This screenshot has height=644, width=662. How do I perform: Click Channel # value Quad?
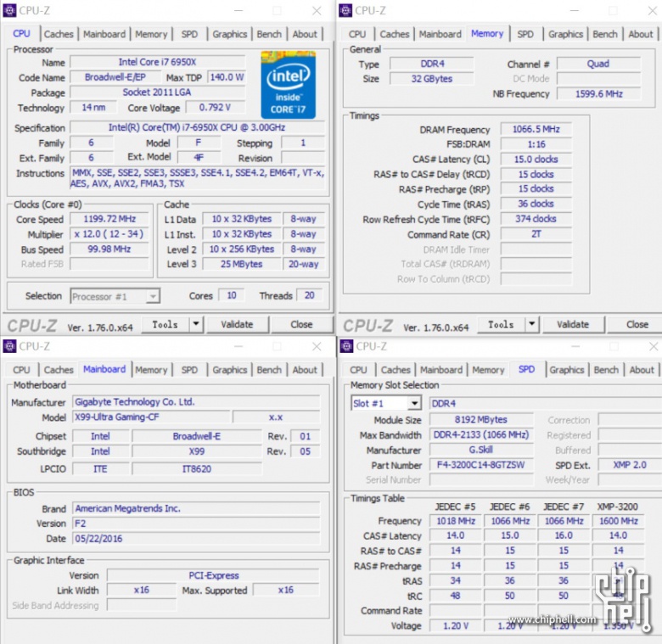[x=598, y=64]
